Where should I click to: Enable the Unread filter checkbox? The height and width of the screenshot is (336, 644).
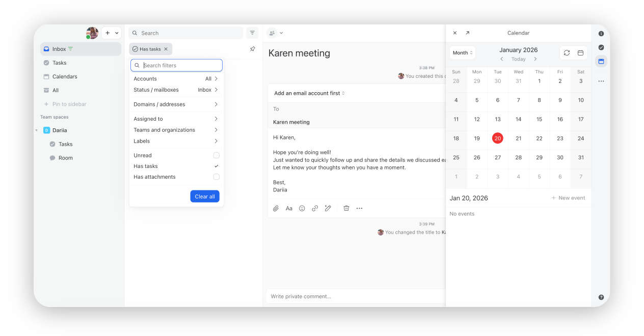tap(216, 155)
